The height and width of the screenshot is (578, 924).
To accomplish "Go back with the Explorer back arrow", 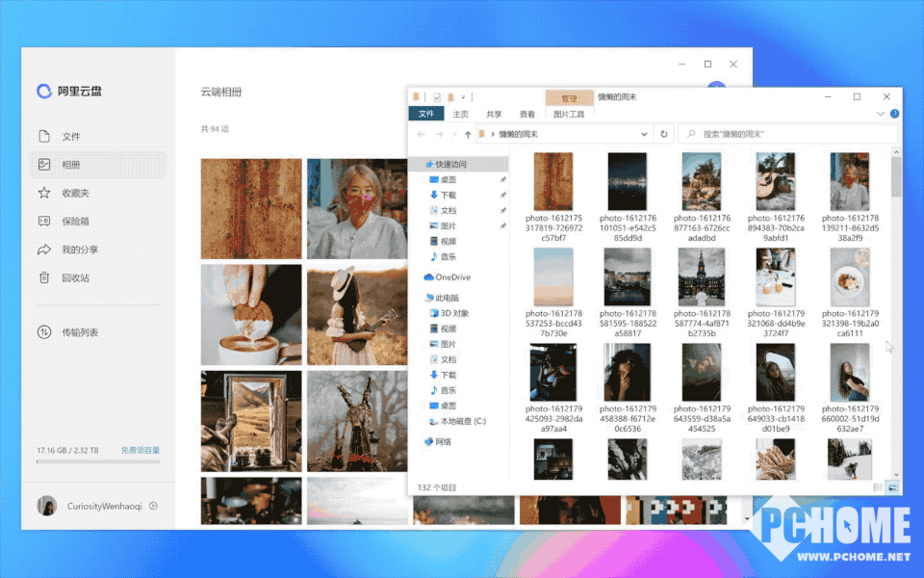I will click(x=421, y=135).
